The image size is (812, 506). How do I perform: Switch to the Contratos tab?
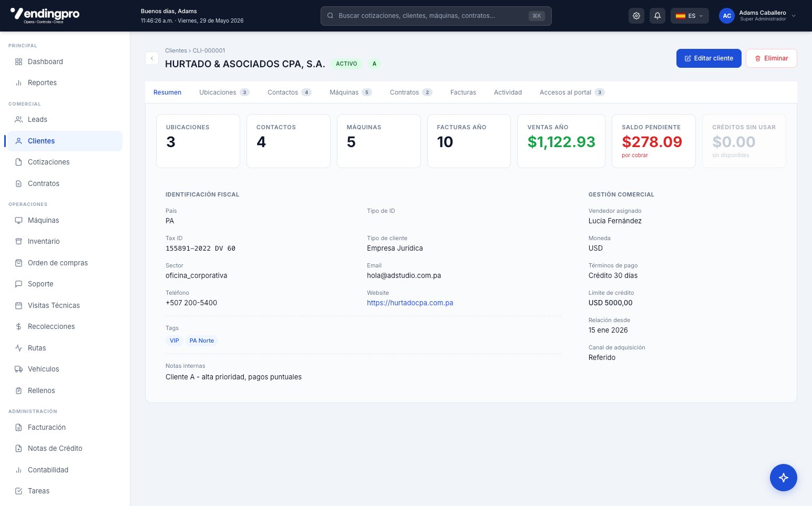411,92
